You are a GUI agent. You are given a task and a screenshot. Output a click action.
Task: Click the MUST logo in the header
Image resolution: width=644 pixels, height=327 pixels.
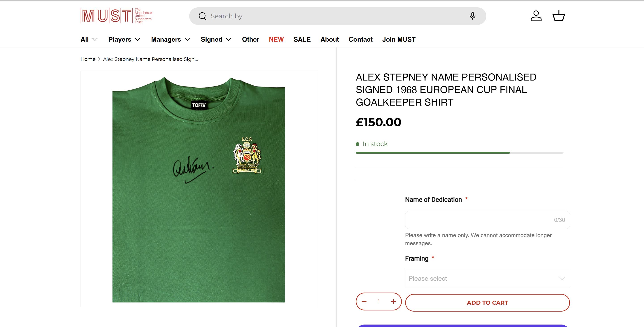point(117,16)
